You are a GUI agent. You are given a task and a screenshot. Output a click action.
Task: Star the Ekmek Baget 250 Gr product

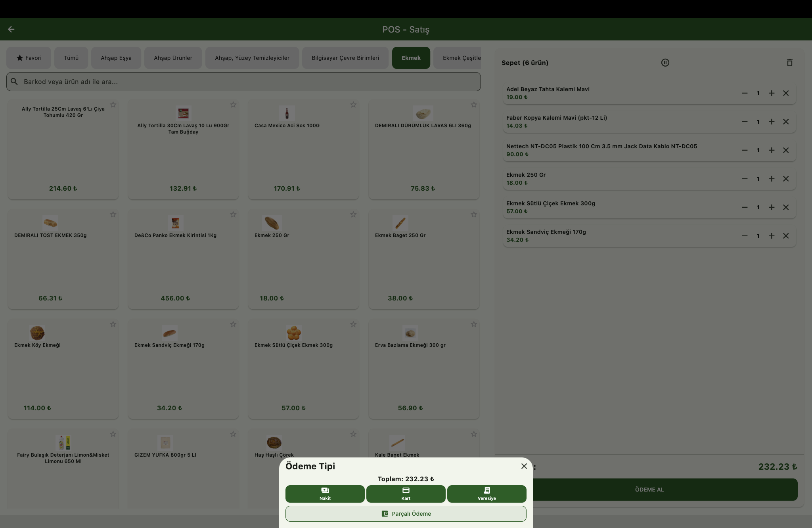click(473, 214)
